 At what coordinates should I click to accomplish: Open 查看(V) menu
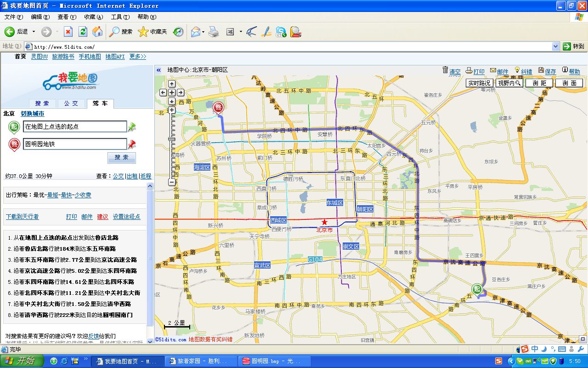tap(67, 17)
